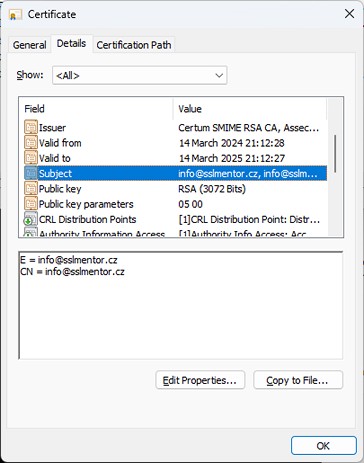Select the Valid to row label
This screenshot has height=463, width=364.
(x=55, y=158)
